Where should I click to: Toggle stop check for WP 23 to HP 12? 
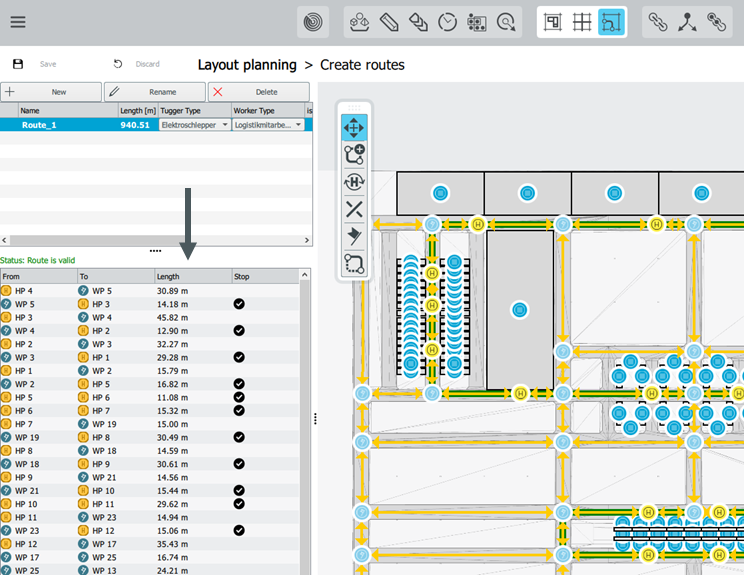pyautogui.click(x=239, y=530)
